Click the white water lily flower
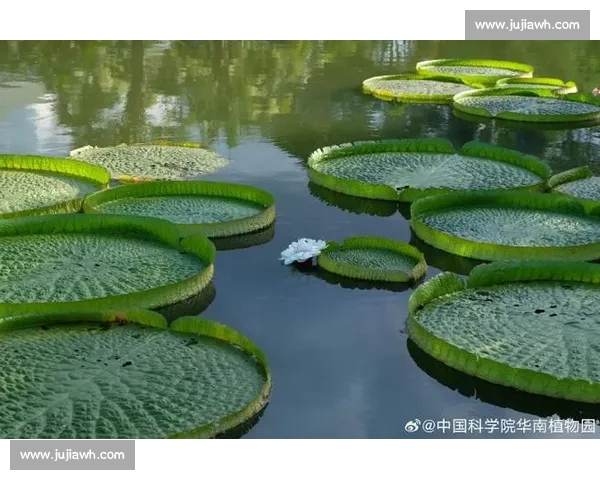The height and width of the screenshot is (480, 600). [302, 250]
